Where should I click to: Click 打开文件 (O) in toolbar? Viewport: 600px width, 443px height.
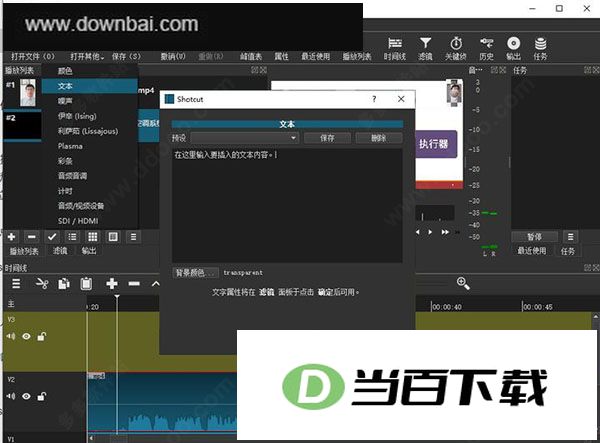tap(33, 57)
